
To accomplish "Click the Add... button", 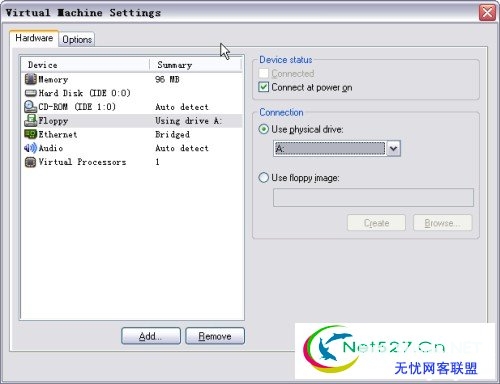I will coord(151,336).
